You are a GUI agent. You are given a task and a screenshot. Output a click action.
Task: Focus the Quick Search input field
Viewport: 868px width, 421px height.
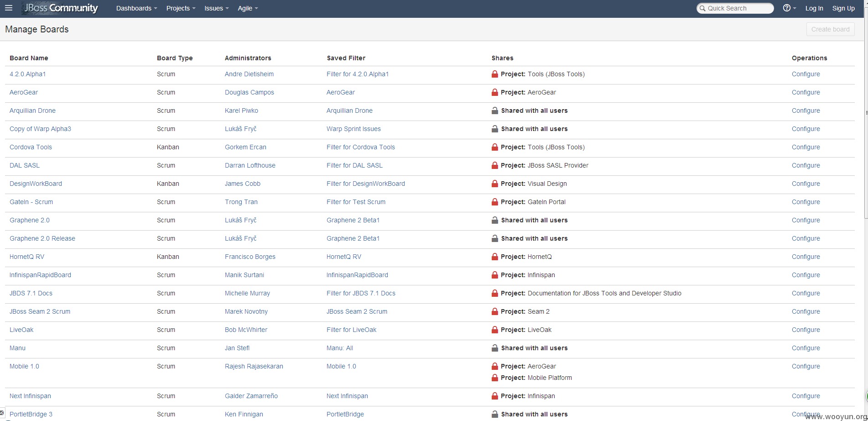[x=735, y=8]
